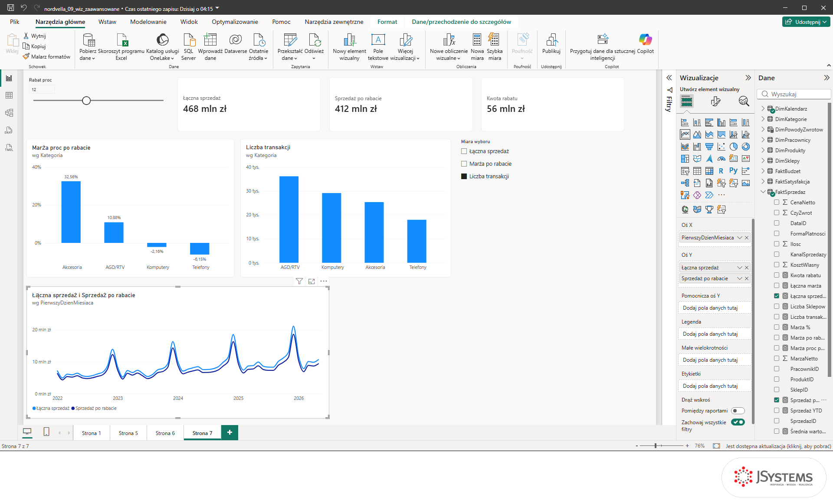This screenshot has height=504, width=833.
Task: Click Publikuj publish icon
Action: [551, 40]
